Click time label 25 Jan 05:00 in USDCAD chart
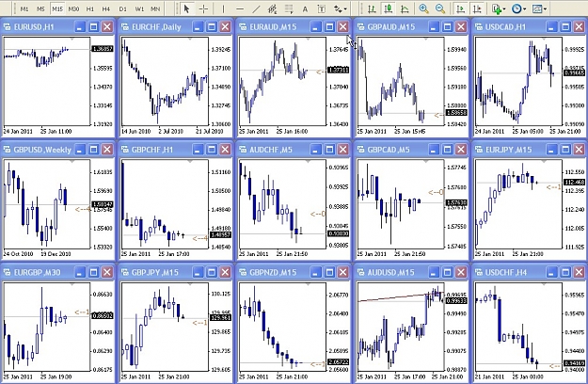The width and height of the screenshot is (588, 384). [x=527, y=132]
